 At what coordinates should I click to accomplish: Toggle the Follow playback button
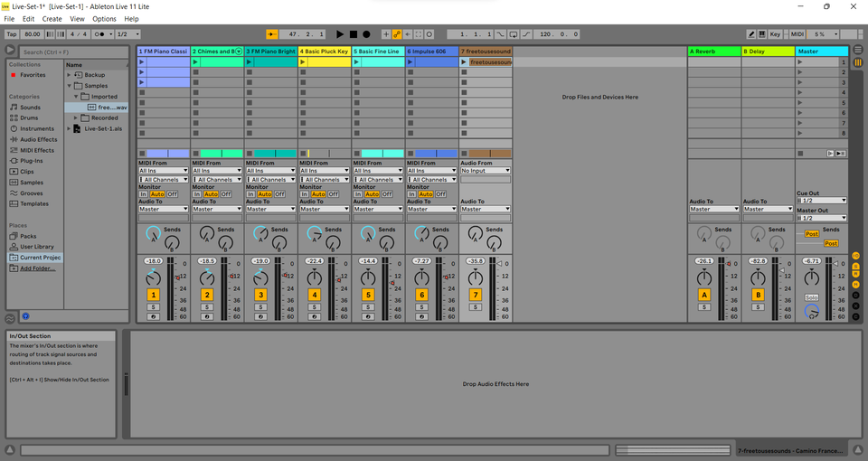272,34
